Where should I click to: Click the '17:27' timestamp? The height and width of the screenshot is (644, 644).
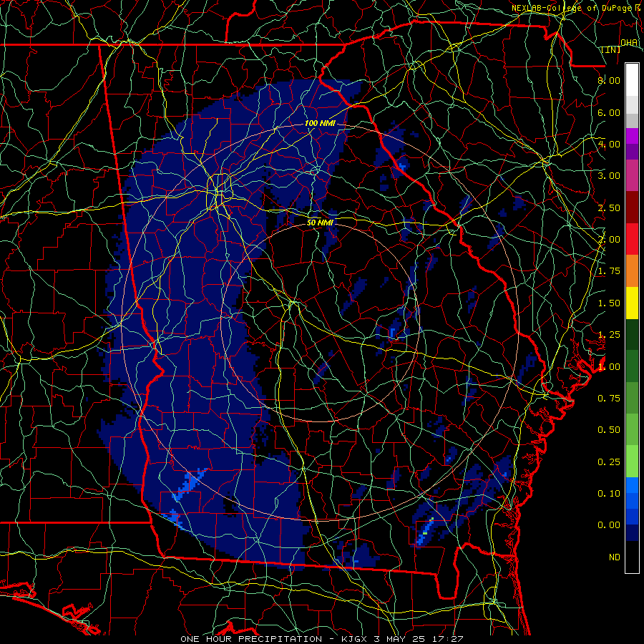pos(448,639)
